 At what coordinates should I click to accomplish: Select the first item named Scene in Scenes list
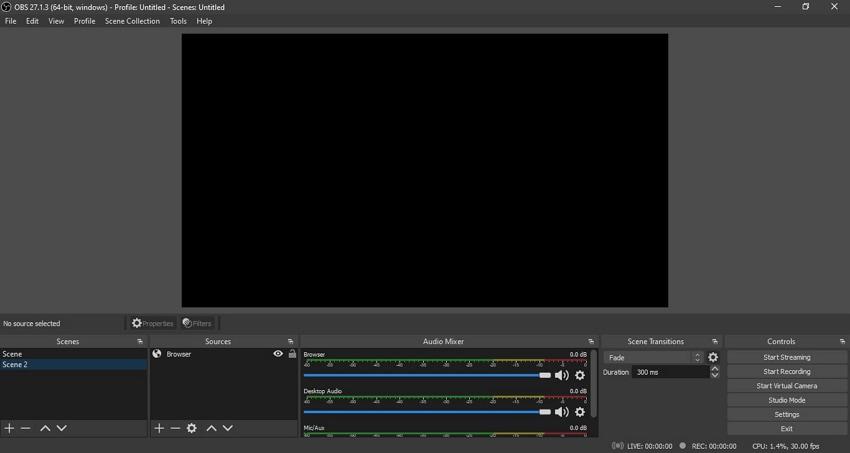point(13,354)
